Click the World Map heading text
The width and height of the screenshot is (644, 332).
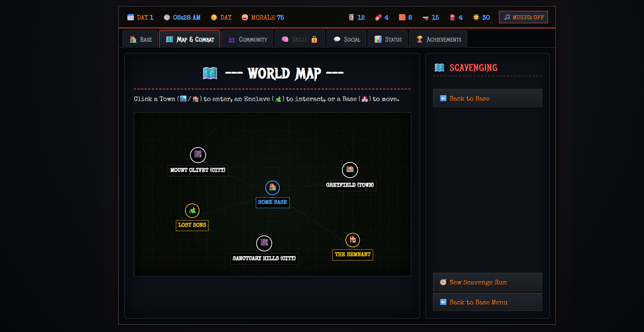(284, 73)
